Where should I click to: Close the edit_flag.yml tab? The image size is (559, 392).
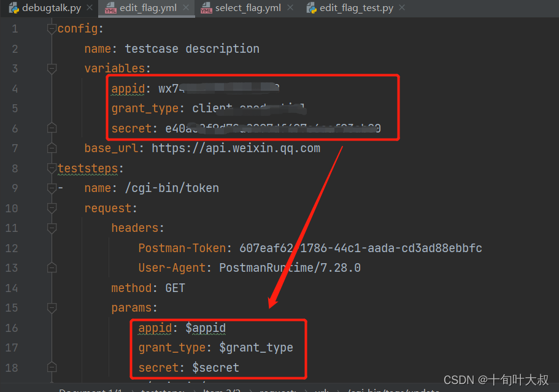[x=186, y=7]
